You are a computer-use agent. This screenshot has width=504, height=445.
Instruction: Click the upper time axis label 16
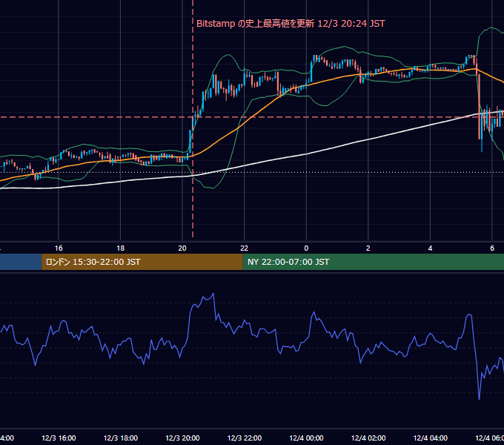[59, 248]
